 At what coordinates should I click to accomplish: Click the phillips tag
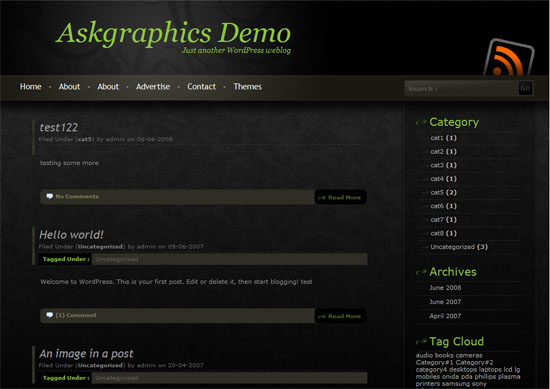coord(485,376)
